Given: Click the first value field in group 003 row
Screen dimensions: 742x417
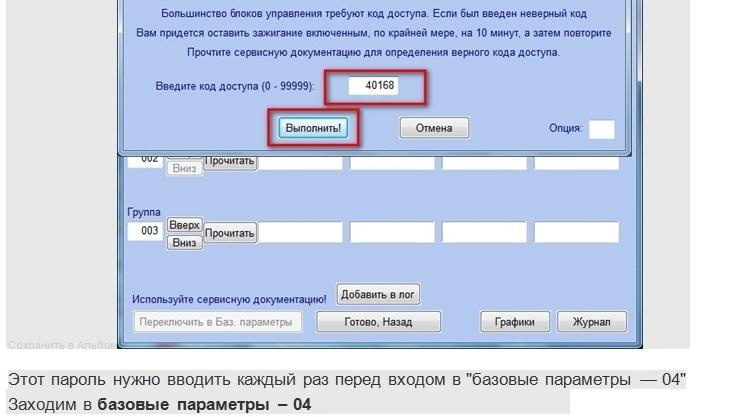Looking at the screenshot, I should pos(301,232).
